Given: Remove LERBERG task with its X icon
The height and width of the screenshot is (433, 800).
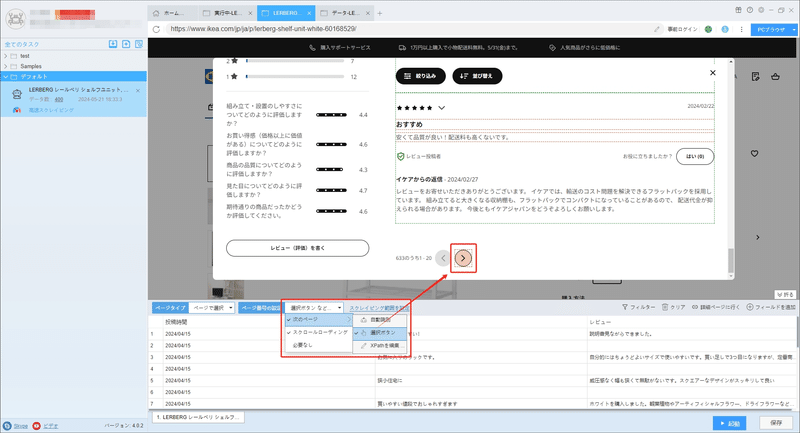Looking at the screenshot, I should 138,90.
